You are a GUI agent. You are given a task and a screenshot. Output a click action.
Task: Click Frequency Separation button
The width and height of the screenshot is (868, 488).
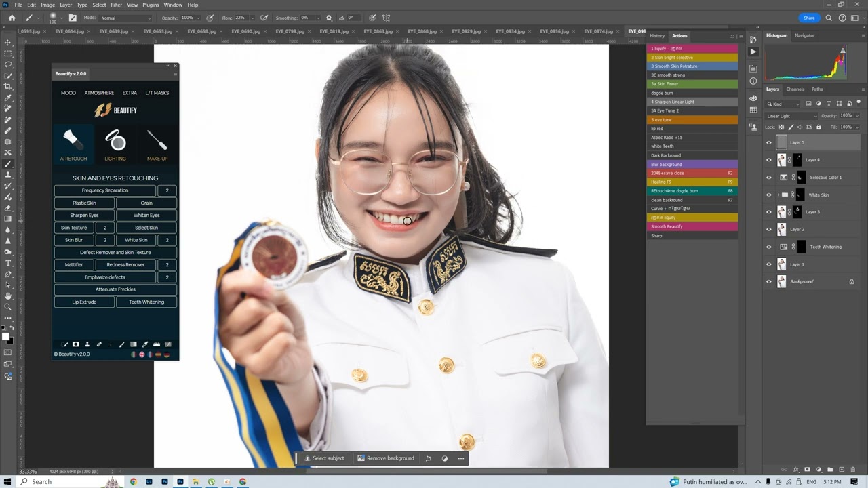pos(105,190)
